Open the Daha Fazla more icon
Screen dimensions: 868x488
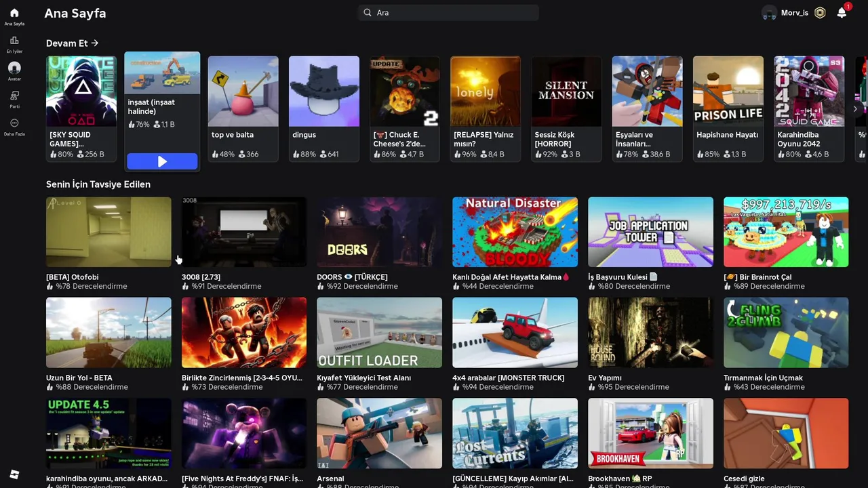point(14,123)
